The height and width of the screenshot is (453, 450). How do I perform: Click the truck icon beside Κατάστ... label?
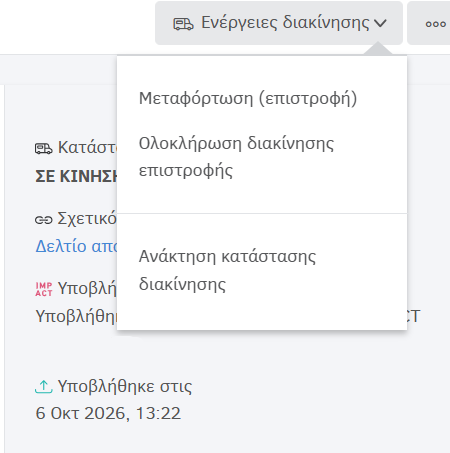pos(44,148)
